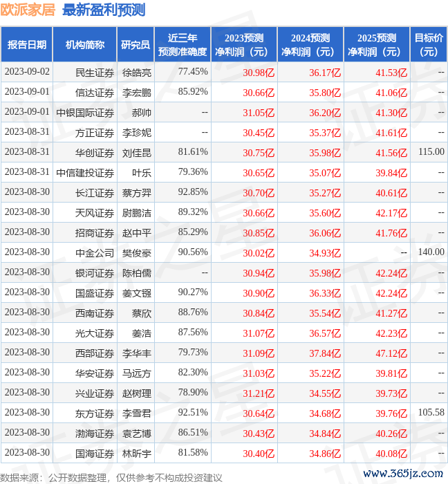The image size is (448, 484).
Task: Click target price 140.00
Action: click(x=431, y=252)
